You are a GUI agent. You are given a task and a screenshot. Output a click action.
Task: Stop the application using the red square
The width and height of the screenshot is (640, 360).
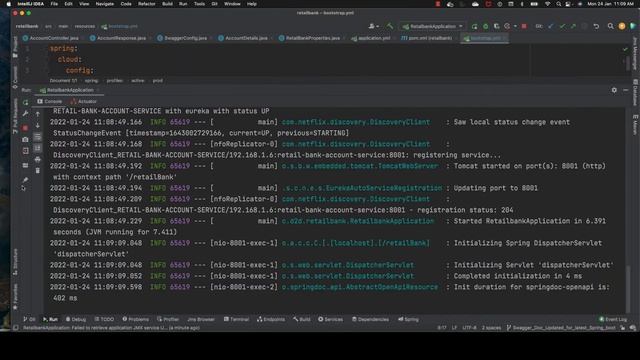pyautogui.click(x=524, y=26)
